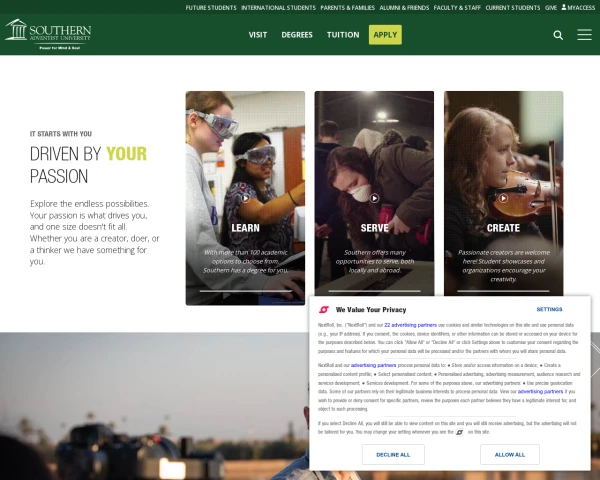
Task: Click the yellow APPLY button
Action: 385,35
